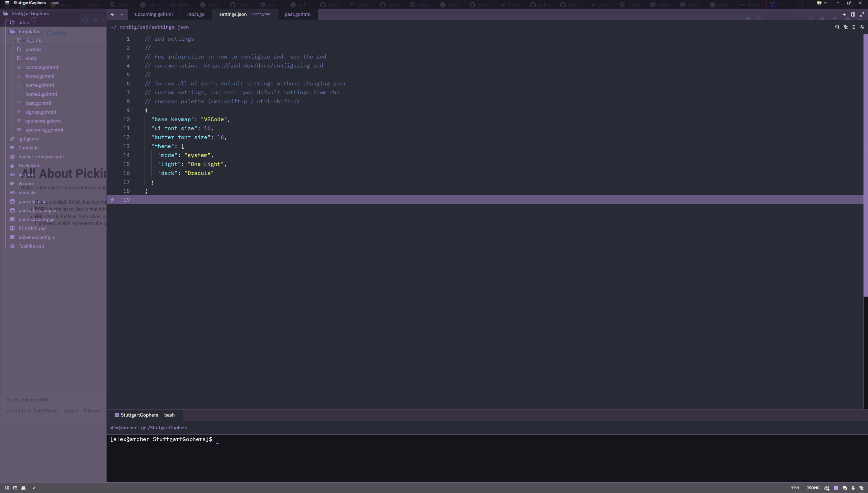Screen dimensions: 868x493
Task: Click the zoom pane arrows icon
Action: click(x=862, y=14)
